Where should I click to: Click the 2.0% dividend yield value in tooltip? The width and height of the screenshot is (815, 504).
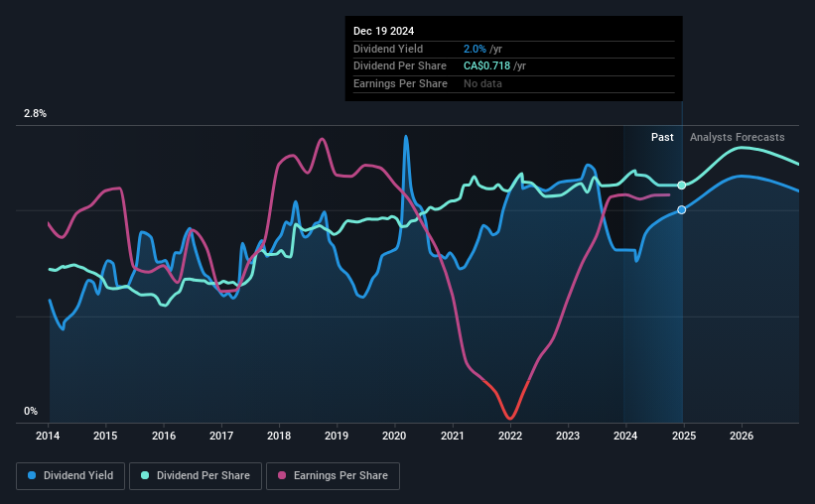[475, 49]
